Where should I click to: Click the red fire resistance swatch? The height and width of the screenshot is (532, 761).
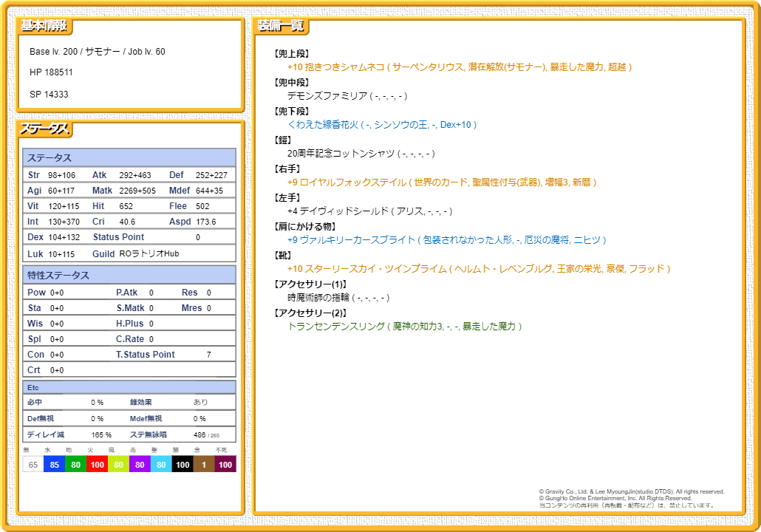(98, 465)
